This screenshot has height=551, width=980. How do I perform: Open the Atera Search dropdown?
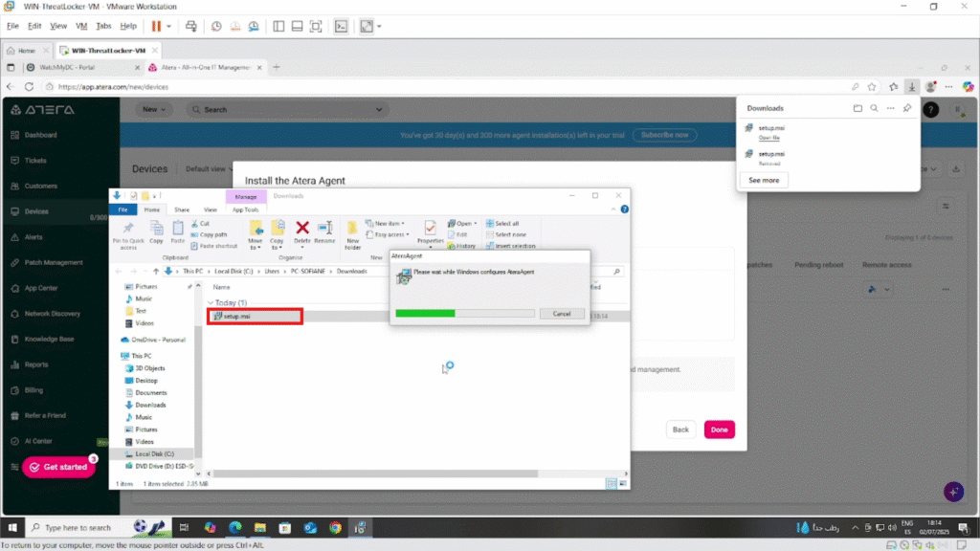(379, 109)
